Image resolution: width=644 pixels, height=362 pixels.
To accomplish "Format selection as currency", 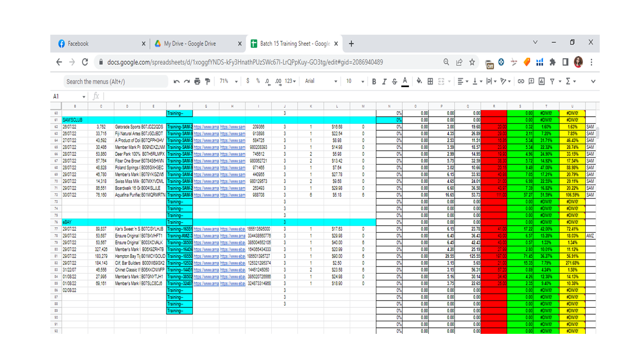I will coord(248,81).
